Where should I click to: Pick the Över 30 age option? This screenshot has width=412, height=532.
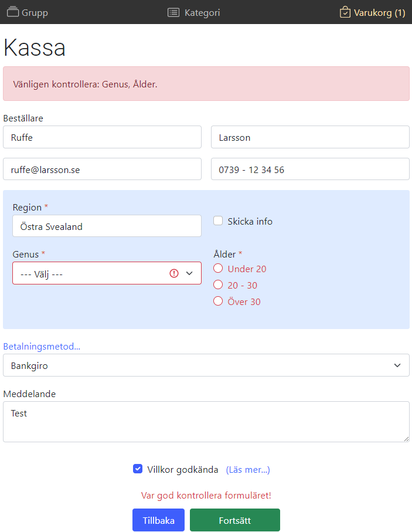[218, 301]
